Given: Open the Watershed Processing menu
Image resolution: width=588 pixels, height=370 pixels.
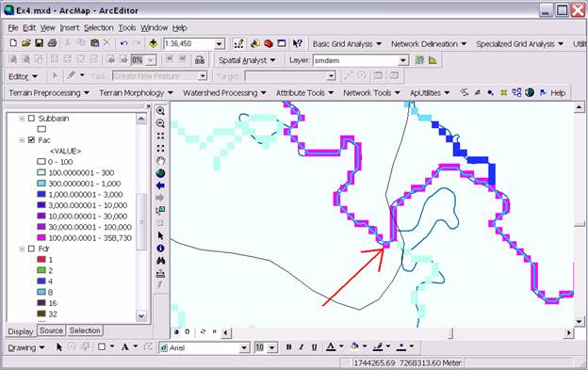Looking at the screenshot, I should coord(224,93).
